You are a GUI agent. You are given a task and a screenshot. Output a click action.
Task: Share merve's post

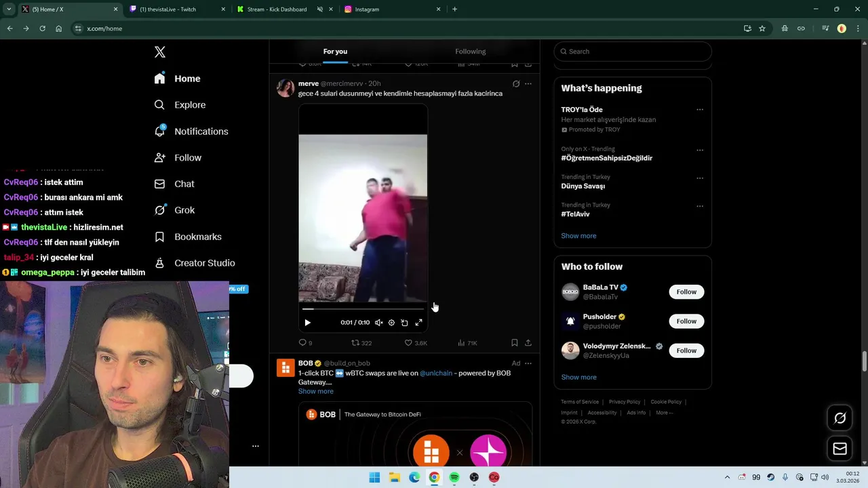tap(528, 343)
